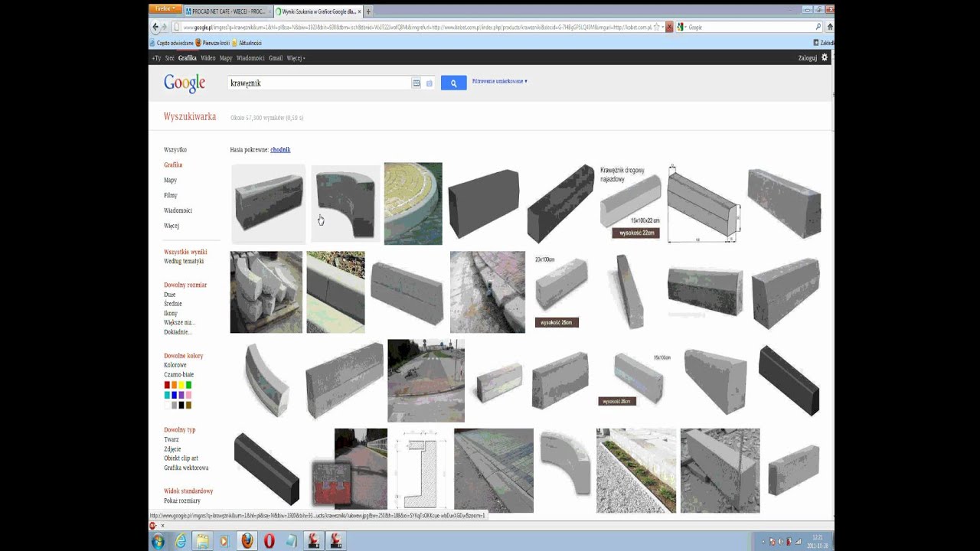Select Wszystko in the left sidebar

pos(175,150)
